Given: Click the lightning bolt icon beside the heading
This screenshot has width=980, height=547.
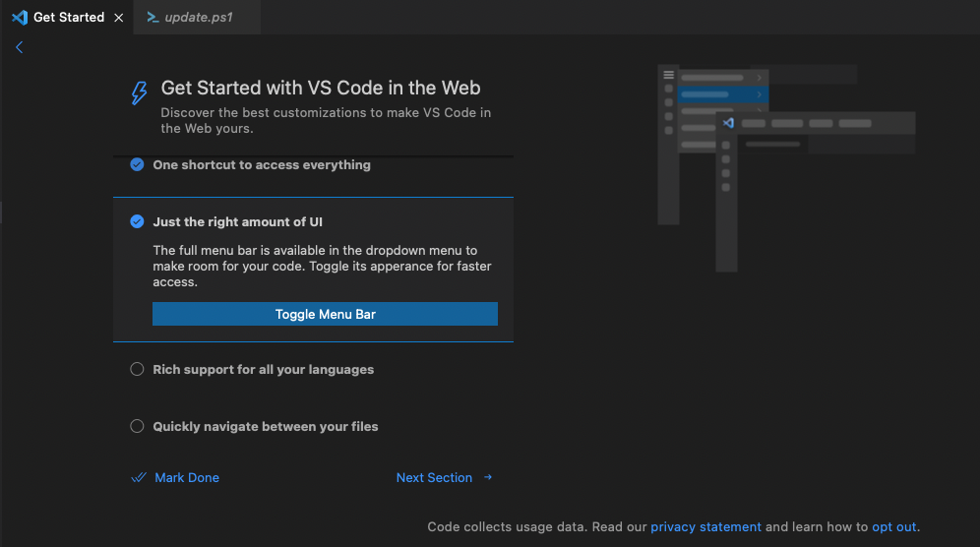Looking at the screenshot, I should coord(139,93).
